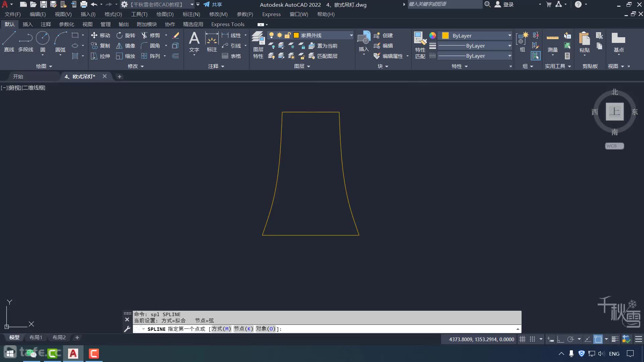Toggle ortho mode in status bar
This screenshot has height=362, width=644.
click(x=560, y=339)
